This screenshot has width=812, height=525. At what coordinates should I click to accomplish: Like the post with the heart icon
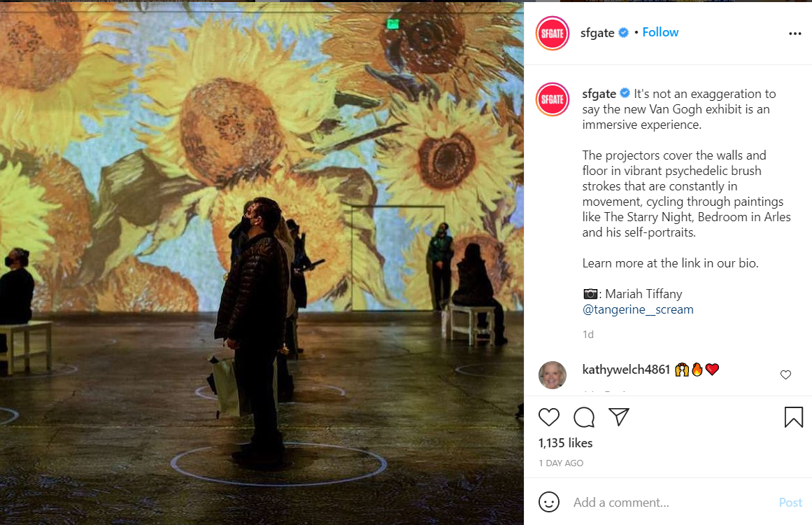coord(549,417)
